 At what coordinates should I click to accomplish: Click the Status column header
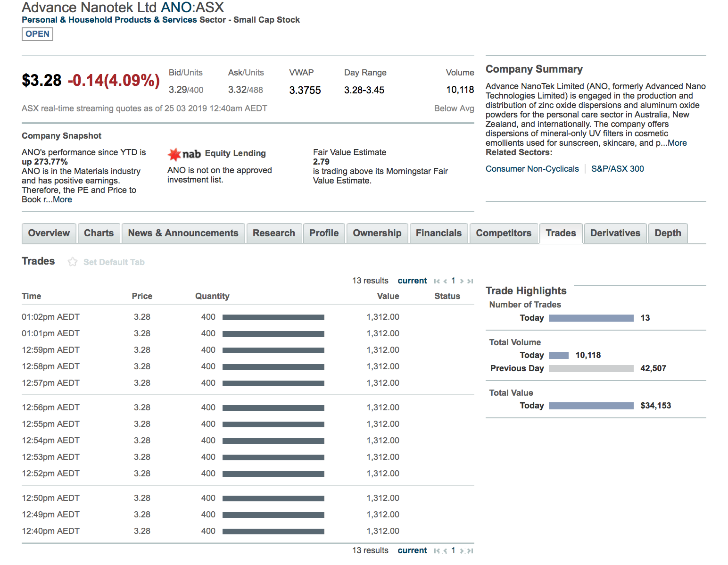447,296
